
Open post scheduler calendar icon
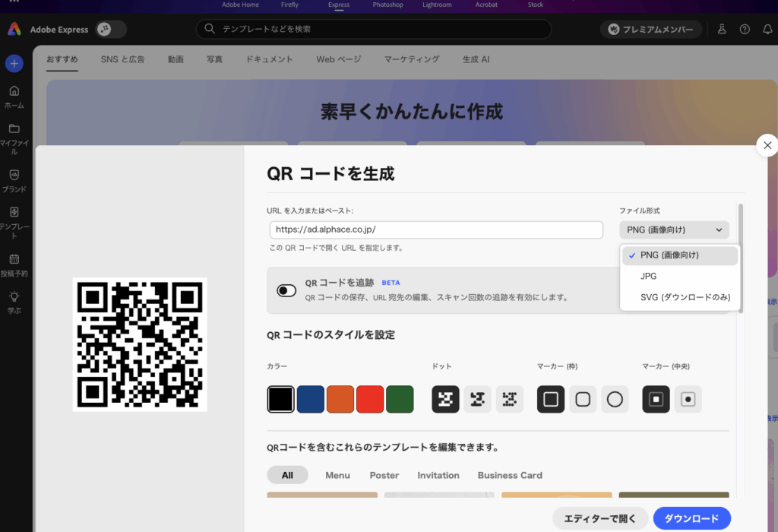(x=14, y=259)
